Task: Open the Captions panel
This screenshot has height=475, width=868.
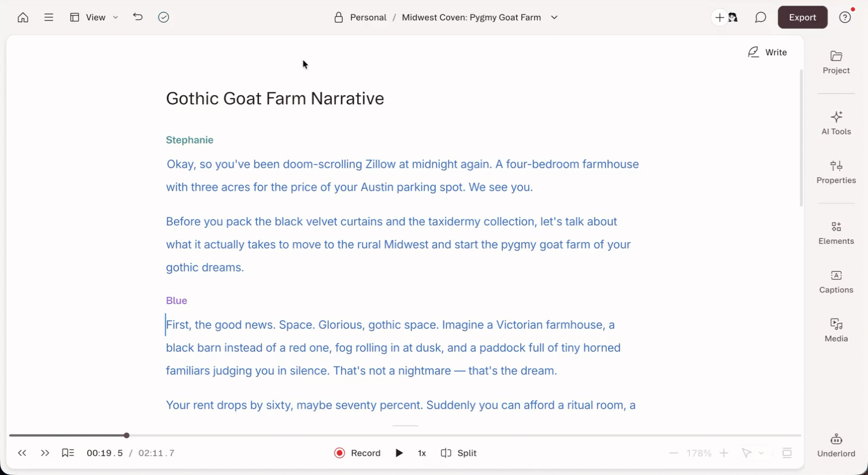Action: (836, 281)
